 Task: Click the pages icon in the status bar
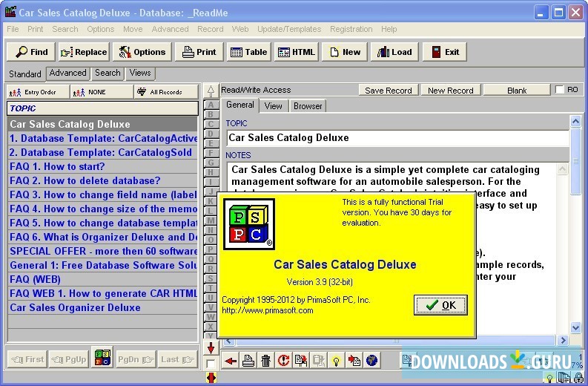564,377
